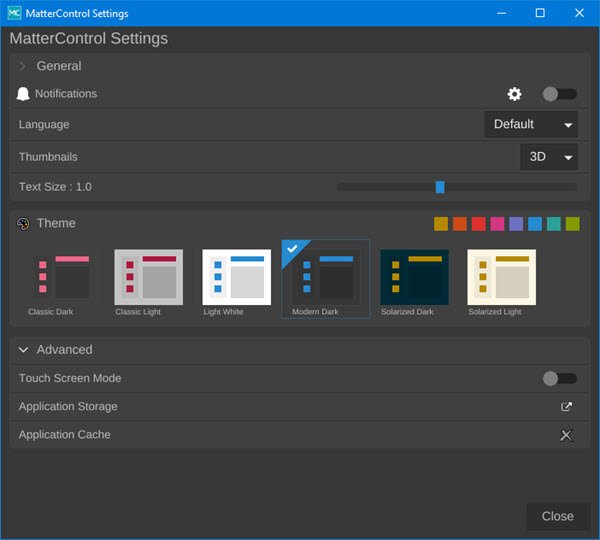The image size is (600, 540).
Task: Maximize the MatterControl Settings window
Action: [540, 13]
